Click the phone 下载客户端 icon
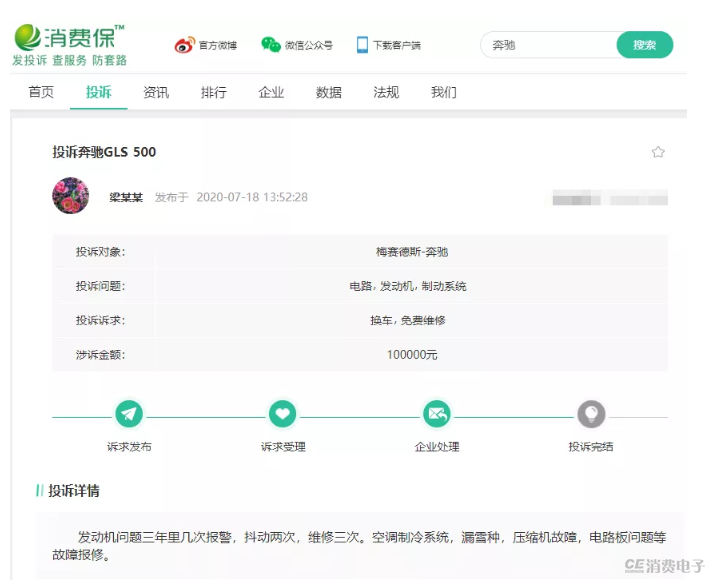715x583 pixels. point(362,45)
